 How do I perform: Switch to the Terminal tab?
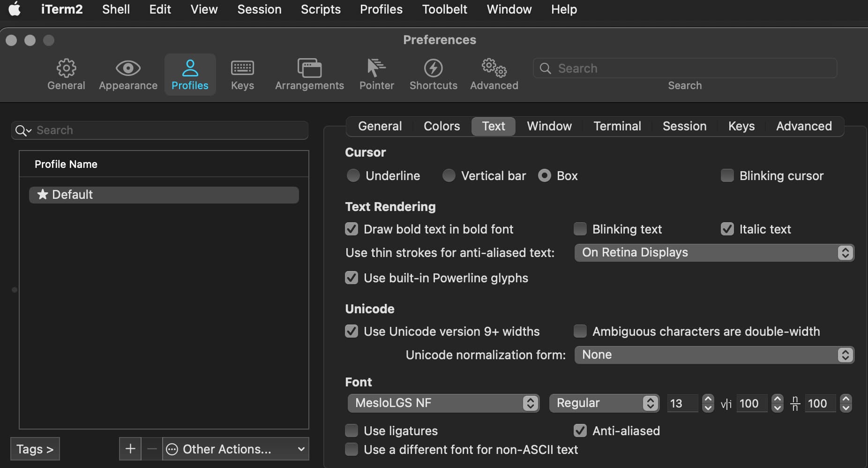pos(617,126)
